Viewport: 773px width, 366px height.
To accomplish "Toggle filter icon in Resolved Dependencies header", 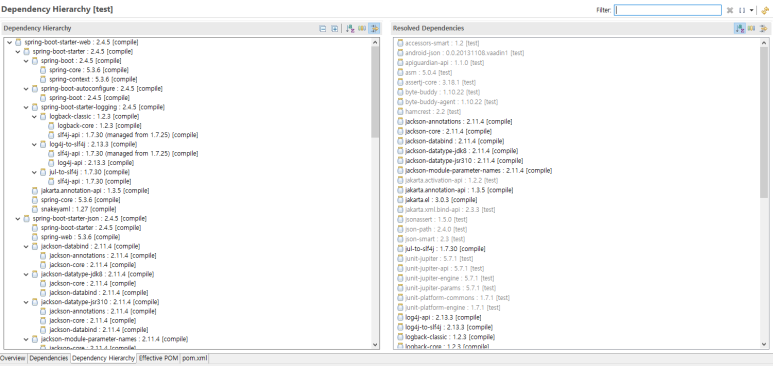I will coord(764,29).
